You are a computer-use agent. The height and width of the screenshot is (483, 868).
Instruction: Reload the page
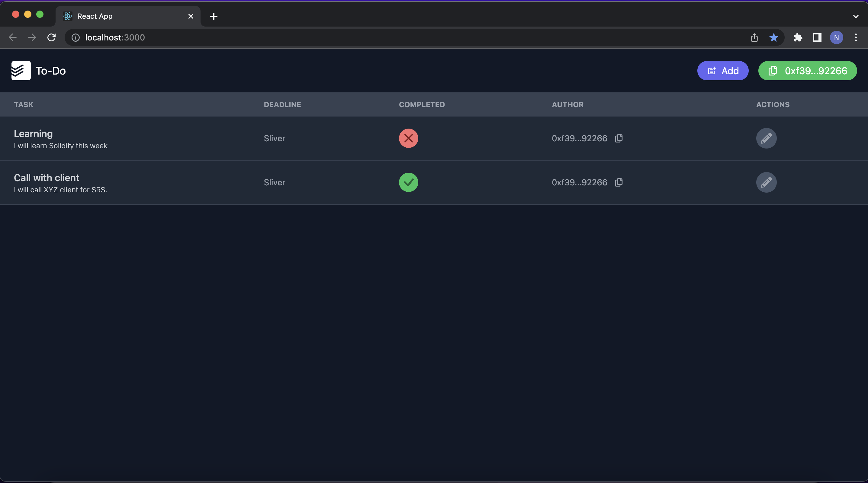click(x=51, y=37)
